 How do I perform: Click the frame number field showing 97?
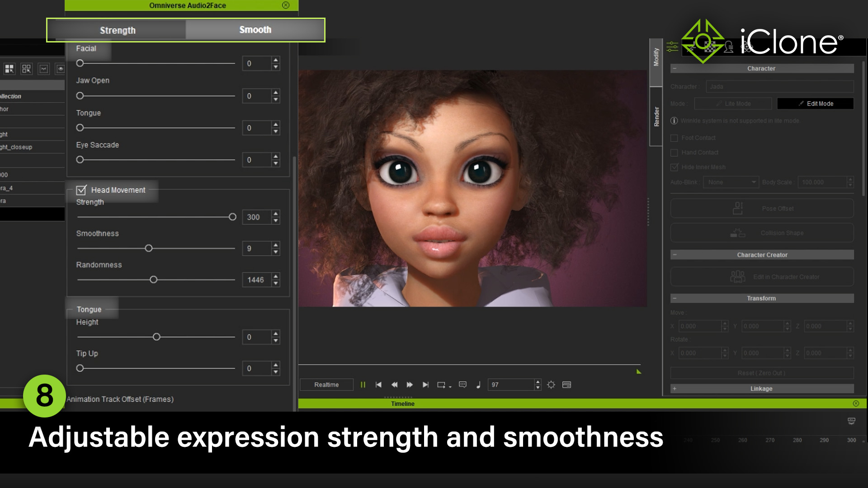511,385
